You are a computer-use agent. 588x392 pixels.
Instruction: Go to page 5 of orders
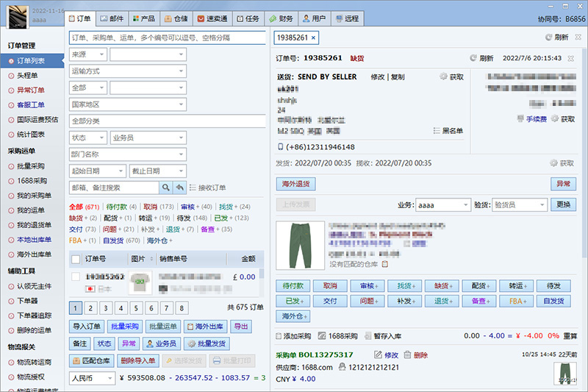pos(136,308)
